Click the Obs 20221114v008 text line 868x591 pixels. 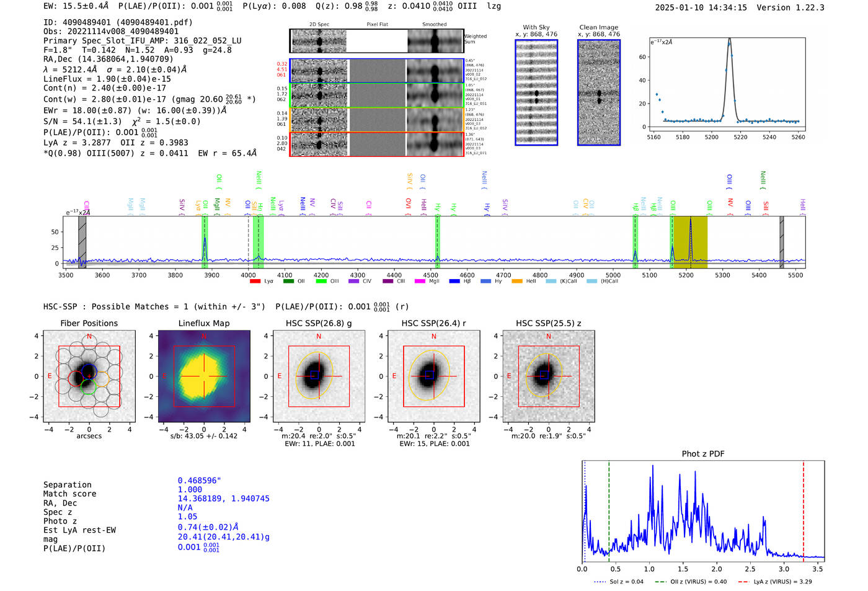[x=111, y=32]
